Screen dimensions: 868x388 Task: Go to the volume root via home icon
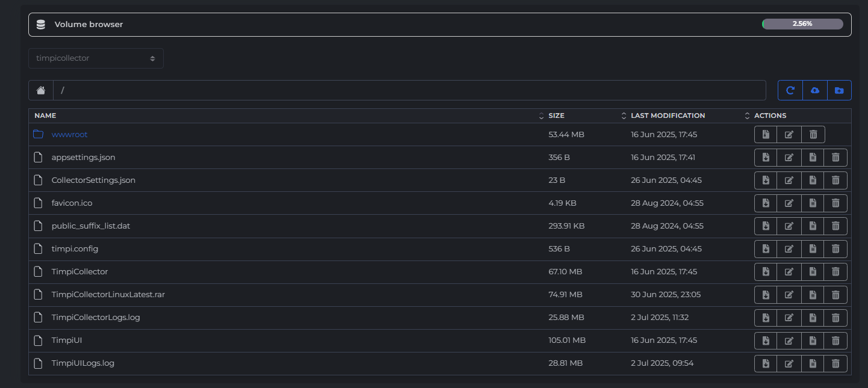click(x=41, y=90)
